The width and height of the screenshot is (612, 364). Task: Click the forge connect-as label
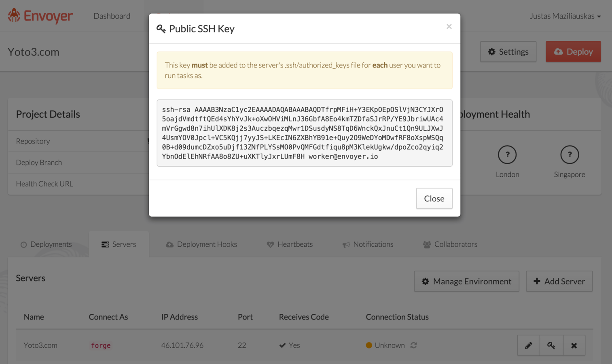pyautogui.click(x=101, y=345)
